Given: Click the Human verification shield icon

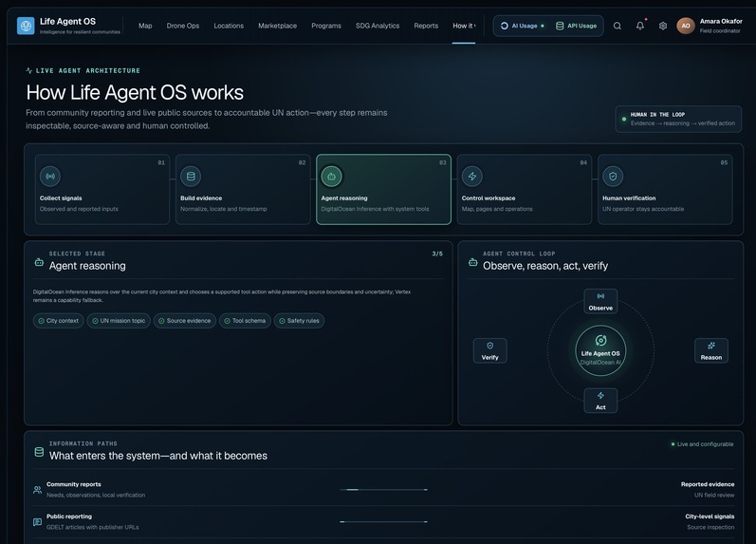Looking at the screenshot, I should pos(613,177).
